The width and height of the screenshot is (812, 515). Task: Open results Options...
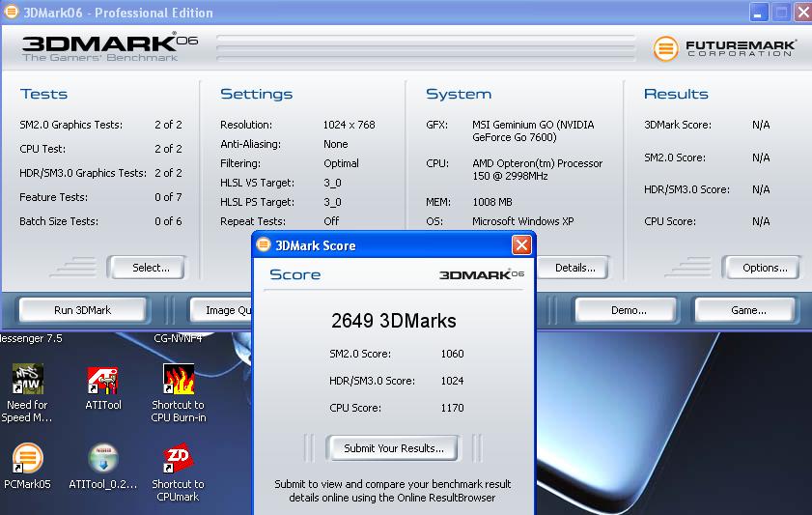765,268
